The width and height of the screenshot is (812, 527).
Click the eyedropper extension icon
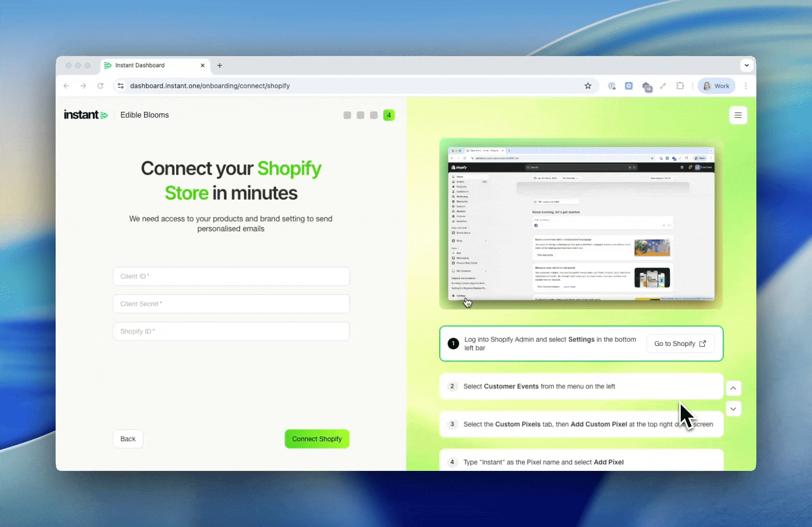(663, 86)
